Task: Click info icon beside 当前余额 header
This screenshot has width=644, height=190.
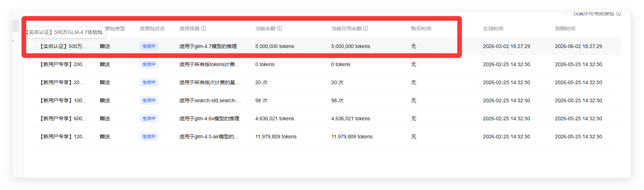Action: pyautogui.click(x=280, y=29)
